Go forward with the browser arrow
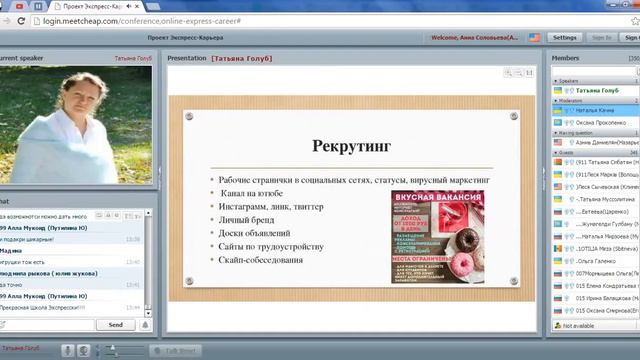This screenshot has height=360, width=640. [x=6, y=21]
